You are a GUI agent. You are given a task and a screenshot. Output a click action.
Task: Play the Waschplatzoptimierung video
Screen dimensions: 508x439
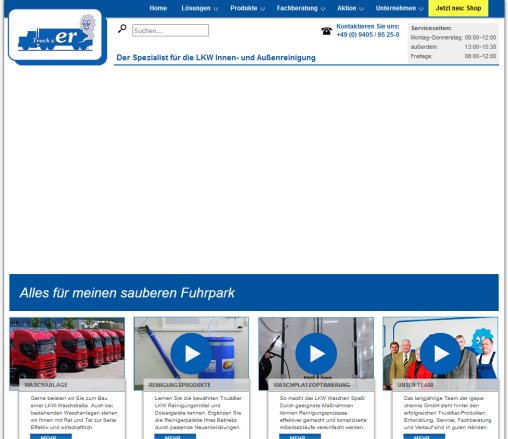tap(316, 353)
